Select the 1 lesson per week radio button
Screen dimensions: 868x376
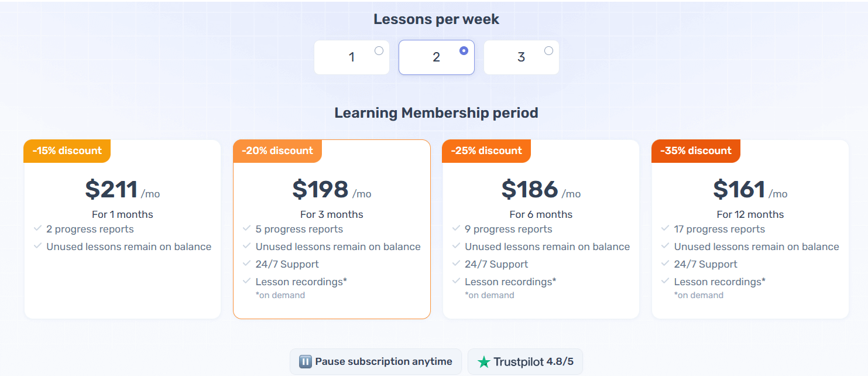(379, 51)
